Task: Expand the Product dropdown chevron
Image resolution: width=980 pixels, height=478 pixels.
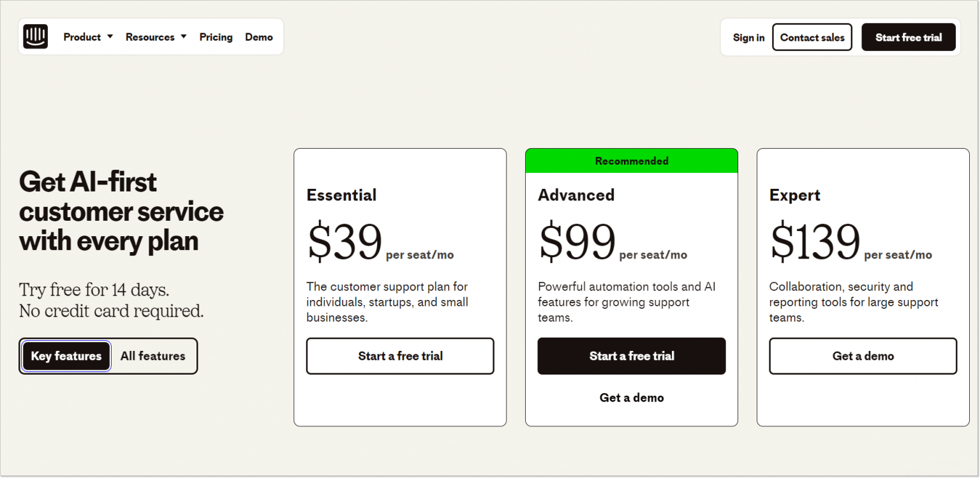Action: [108, 36]
